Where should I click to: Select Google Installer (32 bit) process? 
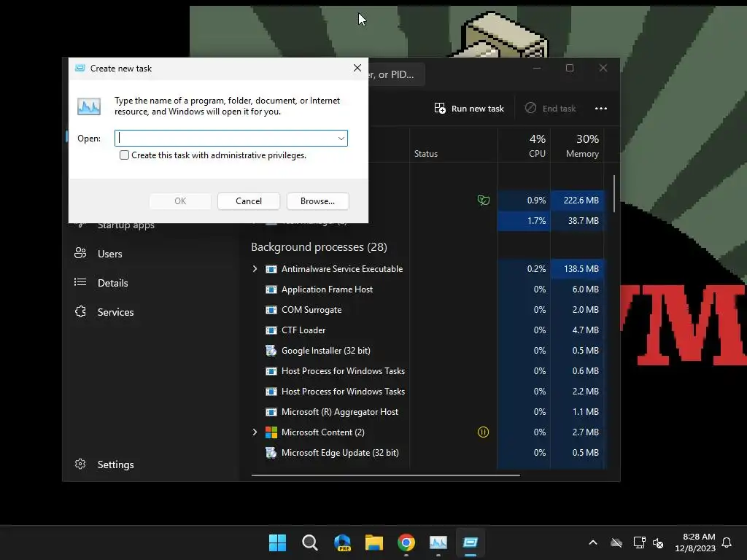pyautogui.click(x=427, y=351)
